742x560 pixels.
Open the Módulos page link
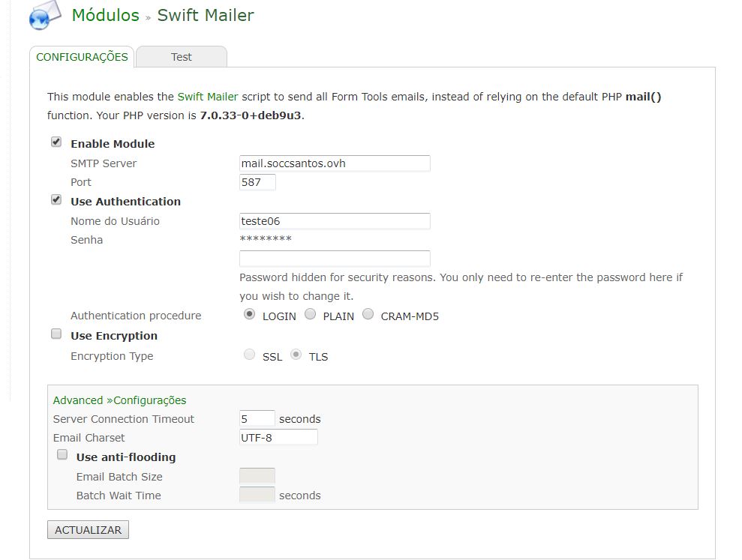105,15
